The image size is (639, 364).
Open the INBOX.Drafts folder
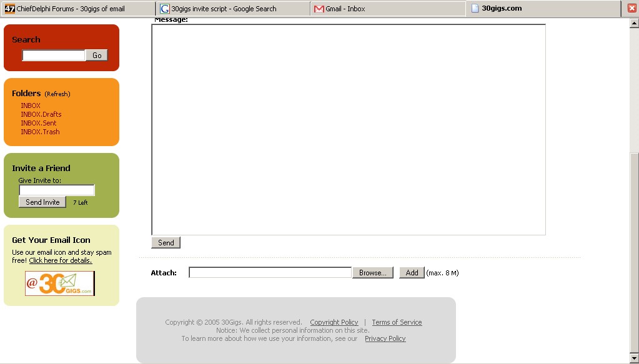[41, 114]
